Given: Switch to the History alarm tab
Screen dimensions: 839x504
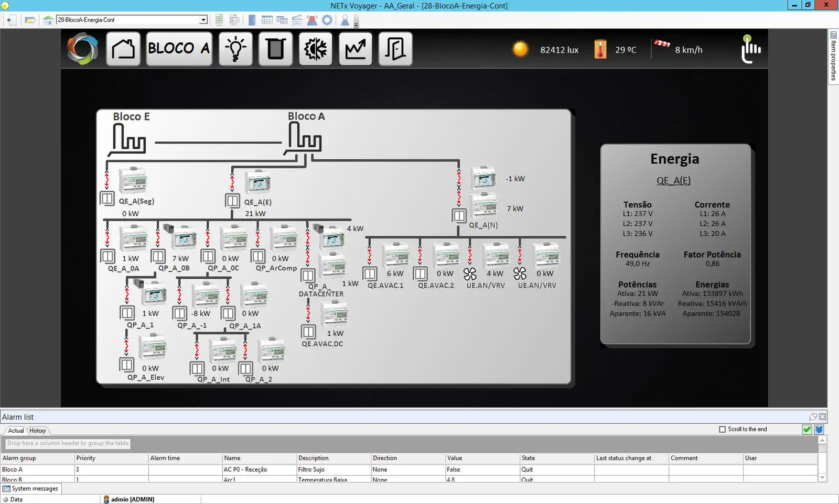Looking at the screenshot, I should pyautogui.click(x=37, y=431).
